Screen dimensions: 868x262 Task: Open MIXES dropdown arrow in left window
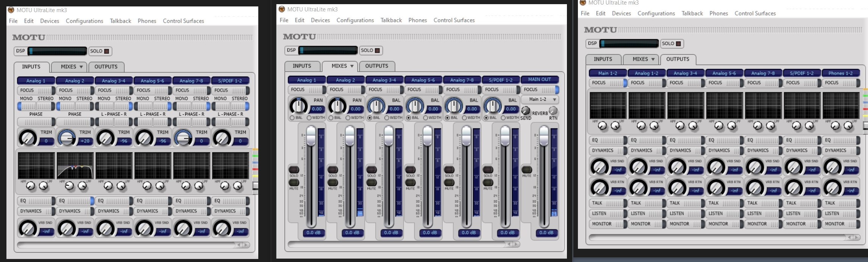click(x=81, y=67)
